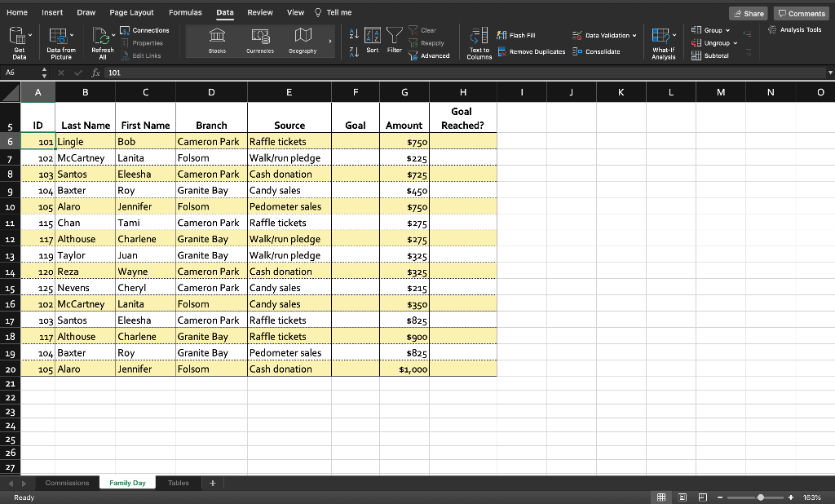The height and width of the screenshot is (504, 835).
Task: Add a new sheet with the plus button
Action: click(x=211, y=482)
